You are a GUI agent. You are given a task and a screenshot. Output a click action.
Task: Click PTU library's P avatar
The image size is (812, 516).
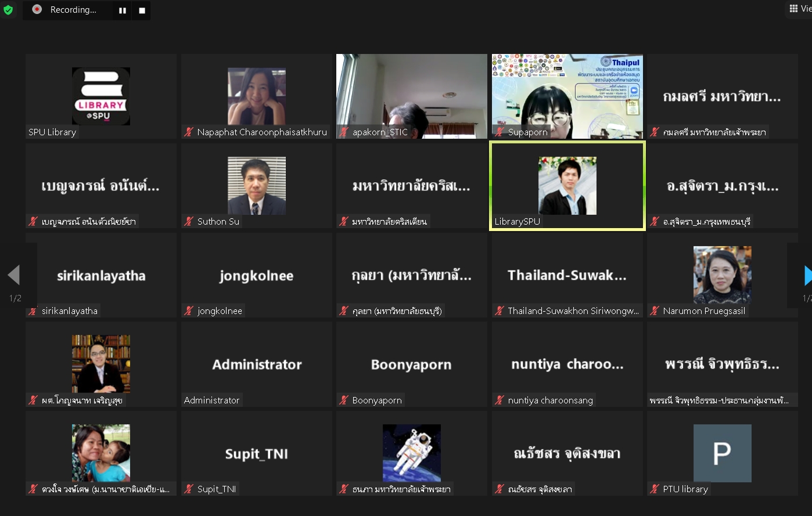point(722,453)
